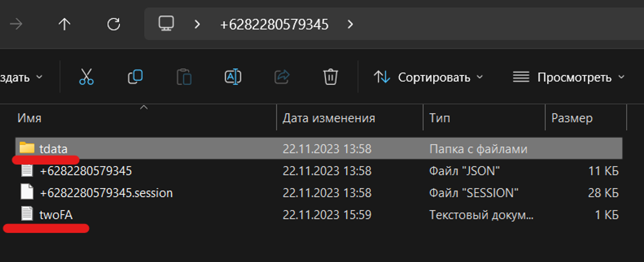Image resolution: width=644 pixels, height=262 pixels.
Task: Select the +6282280579345.session file
Action: tap(106, 193)
